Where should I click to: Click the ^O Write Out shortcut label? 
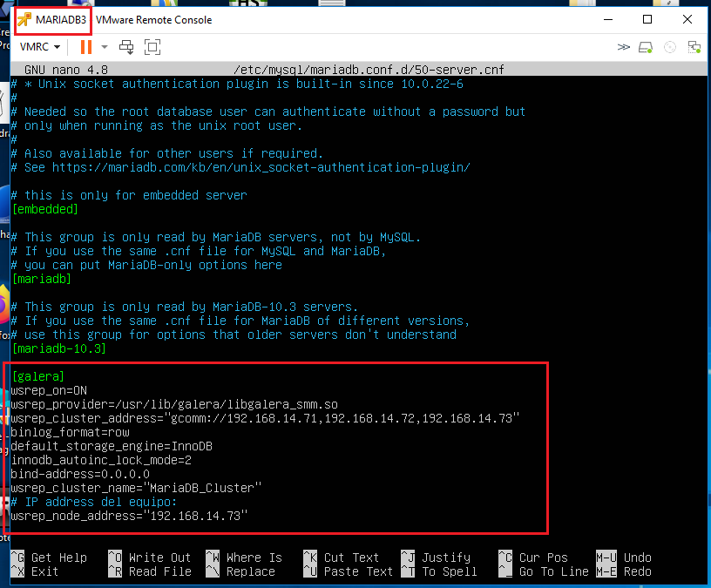pos(148,558)
